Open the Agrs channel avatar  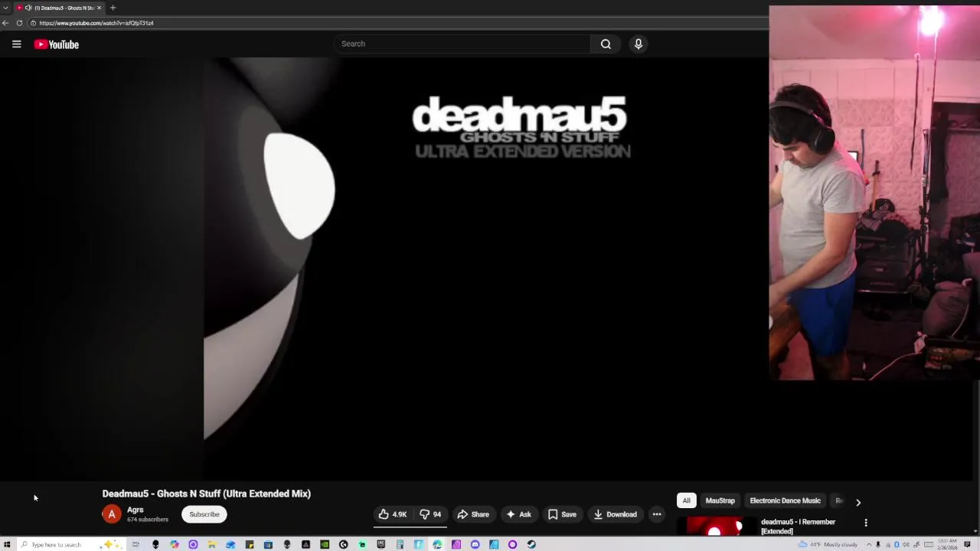[112, 514]
